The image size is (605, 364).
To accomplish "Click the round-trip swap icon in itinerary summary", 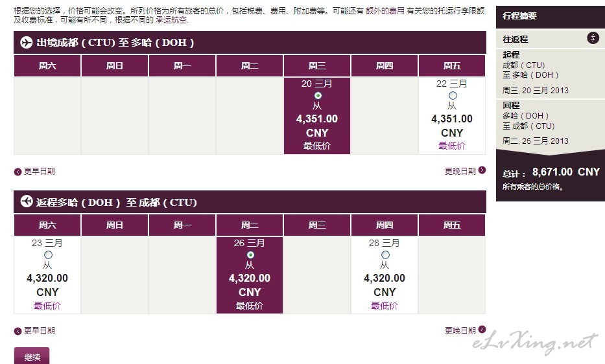I will pyautogui.click(x=593, y=38).
